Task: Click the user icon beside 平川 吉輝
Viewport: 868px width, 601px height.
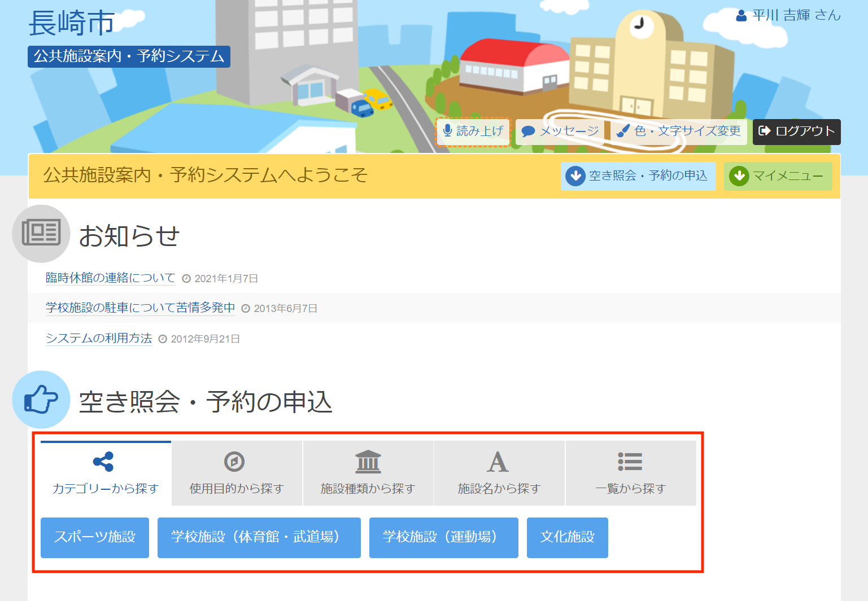Action: pos(741,16)
